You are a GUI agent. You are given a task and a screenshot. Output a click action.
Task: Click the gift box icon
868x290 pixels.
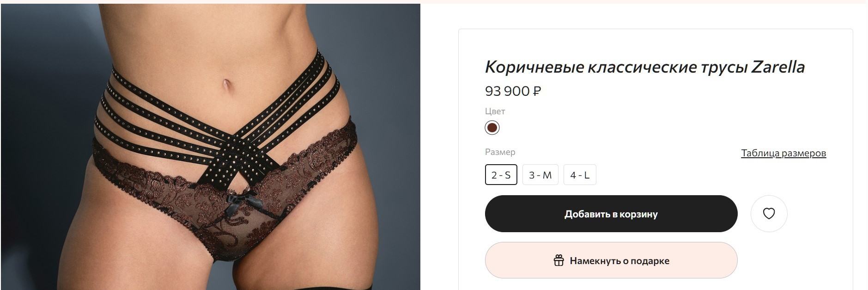click(558, 260)
